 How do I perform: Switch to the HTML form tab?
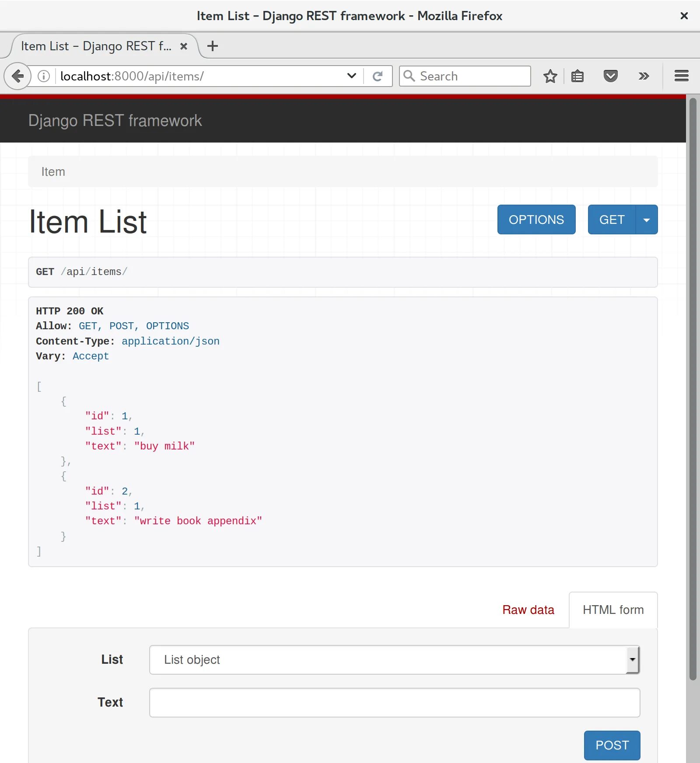tap(613, 610)
